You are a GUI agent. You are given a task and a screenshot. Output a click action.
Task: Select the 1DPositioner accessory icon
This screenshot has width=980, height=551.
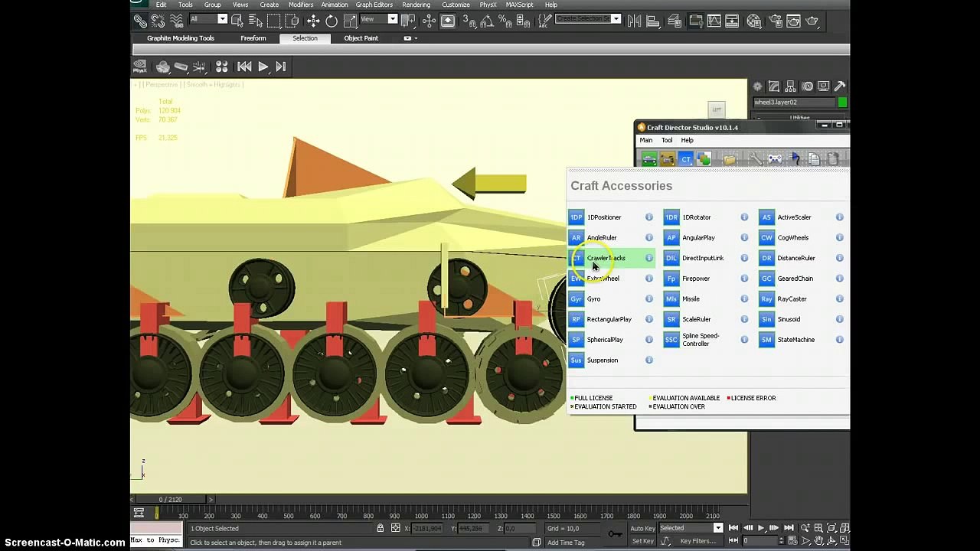(x=577, y=217)
